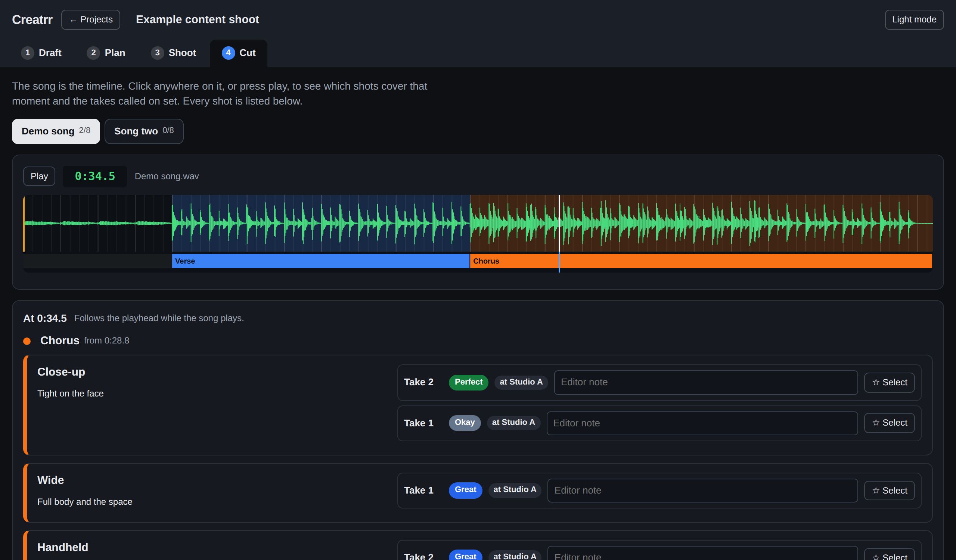Select Close-up Take 2 star button
Viewport: 956px width, 560px height.
[889, 383]
